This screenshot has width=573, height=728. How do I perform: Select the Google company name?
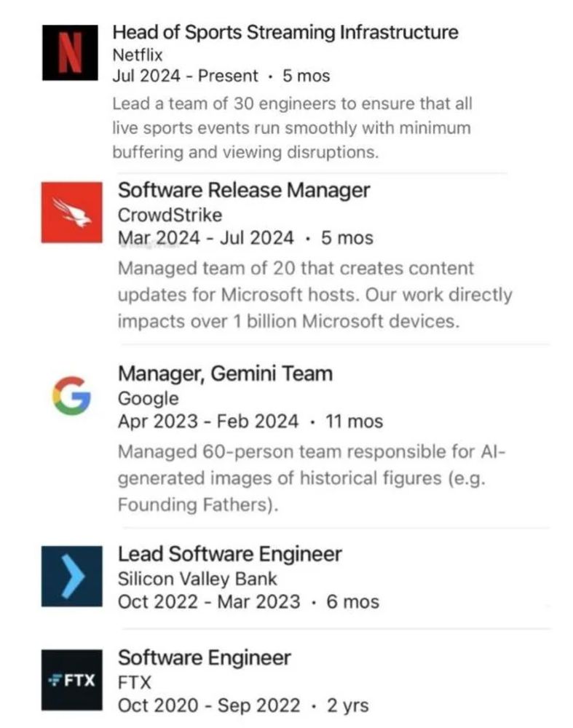click(148, 399)
